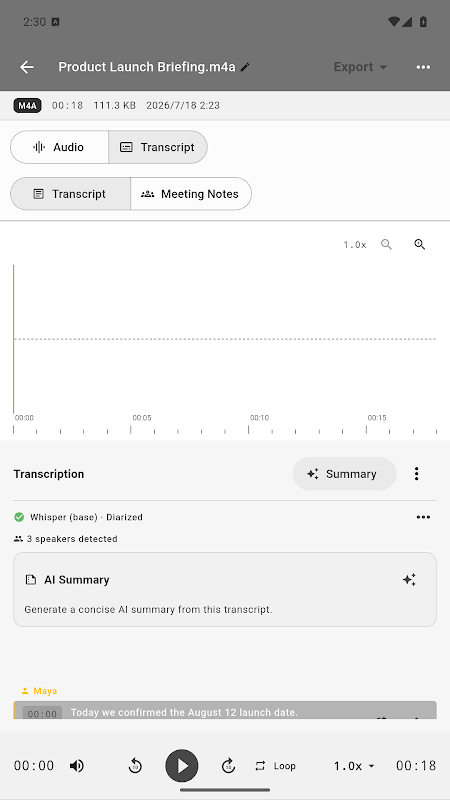
Task: Toggle Loop playback
Action: pyautogui.click(x=275, y=766)
